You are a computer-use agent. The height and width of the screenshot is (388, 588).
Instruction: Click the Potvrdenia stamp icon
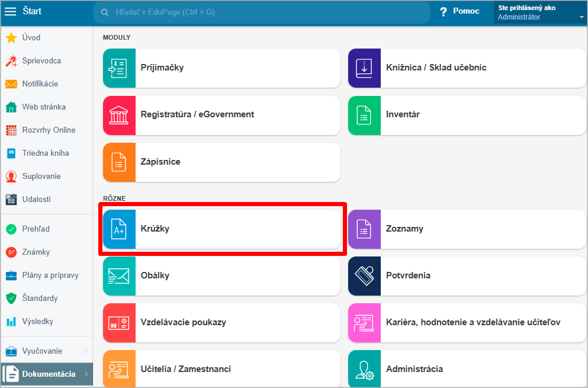coord(364,275)
